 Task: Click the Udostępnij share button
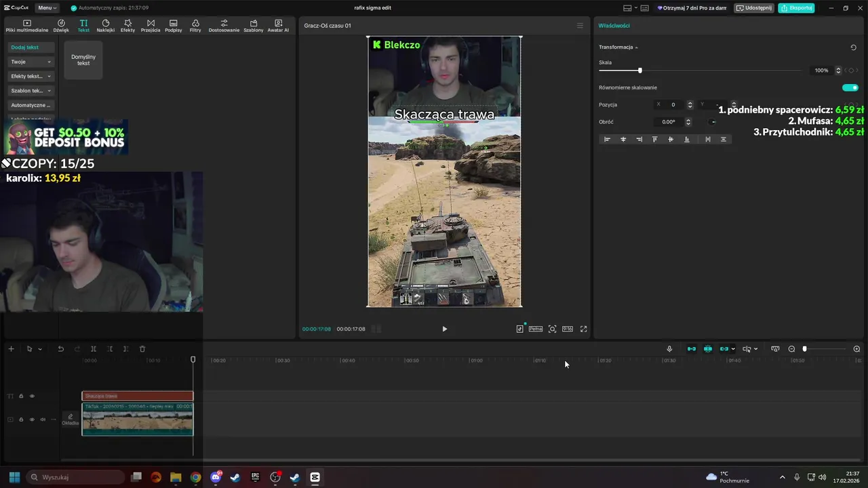point(754,7)
